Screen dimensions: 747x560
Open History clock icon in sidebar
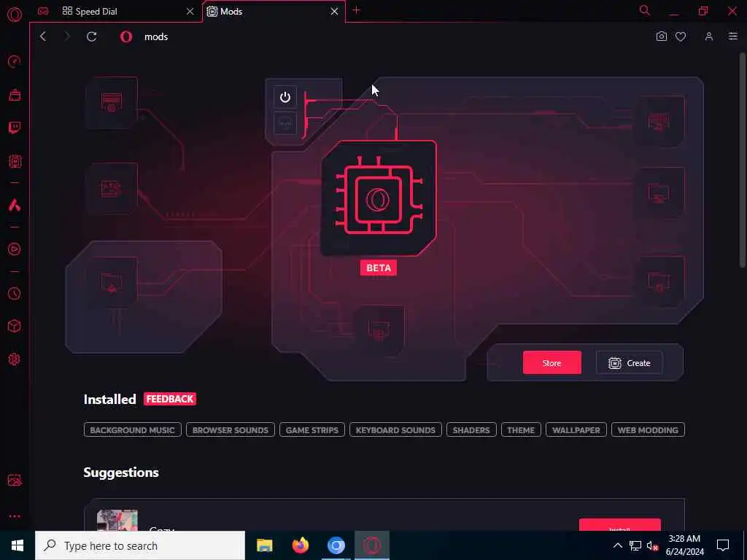pos(15,293)
